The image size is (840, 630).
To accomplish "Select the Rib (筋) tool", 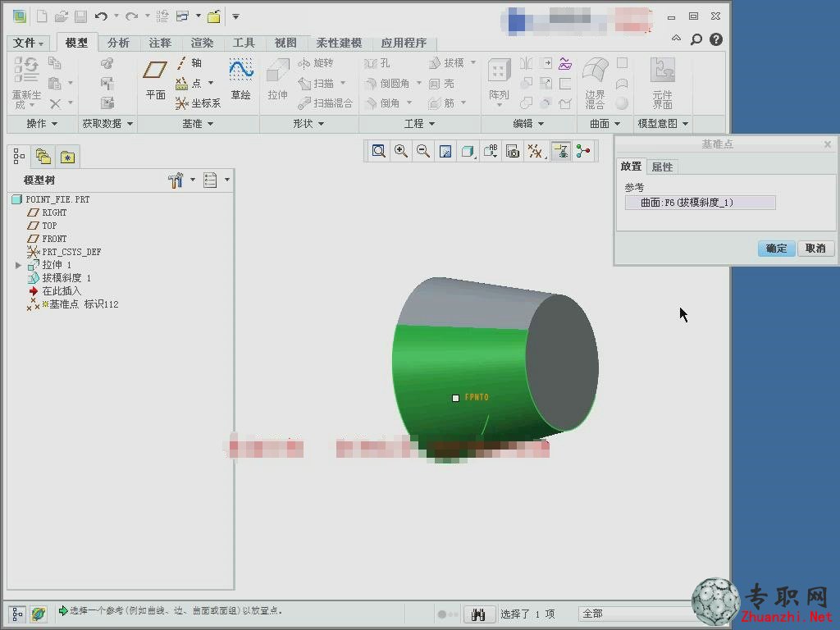I will click(x=441, y=103).
